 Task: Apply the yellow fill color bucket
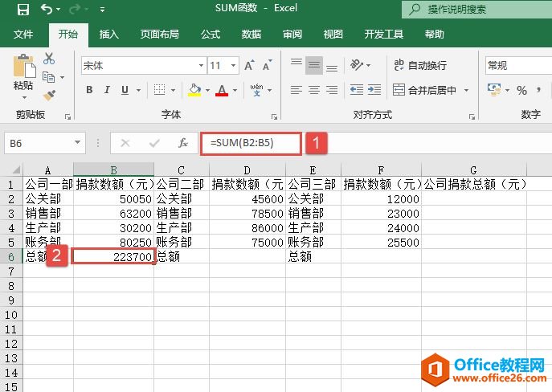tap(194, 90)
